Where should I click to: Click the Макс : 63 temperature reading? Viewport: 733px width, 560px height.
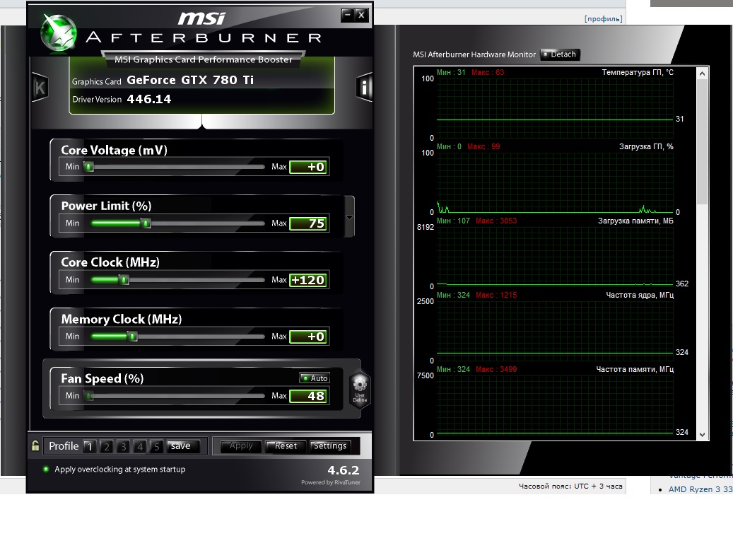488,72
